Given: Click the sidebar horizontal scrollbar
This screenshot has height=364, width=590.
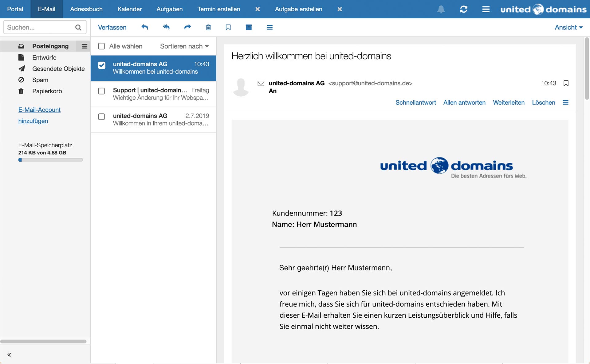Looking at the screenshot, I should (x=43, y=341).
